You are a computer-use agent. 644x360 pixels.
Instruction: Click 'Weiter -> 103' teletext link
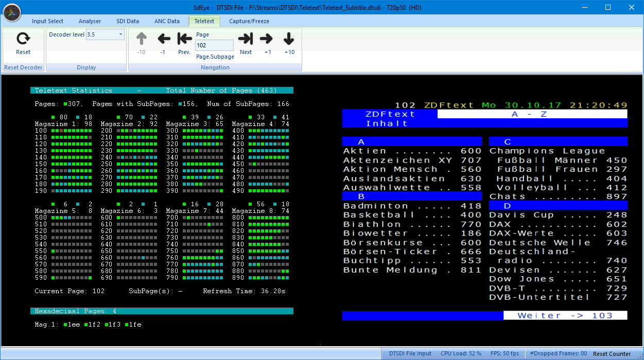(x=565, y=315)
